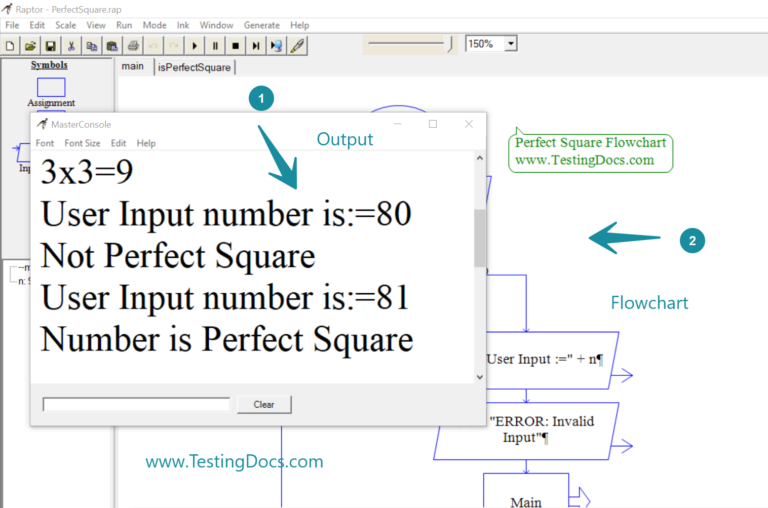Open the Mode menu
Screen dimensions: 768x508
(x=155, y=24)
